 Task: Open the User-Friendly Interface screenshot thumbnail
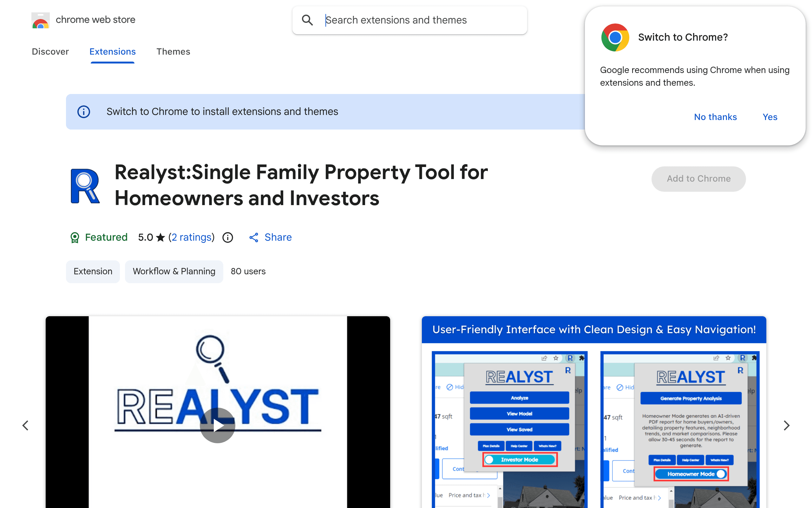point(594,412)
